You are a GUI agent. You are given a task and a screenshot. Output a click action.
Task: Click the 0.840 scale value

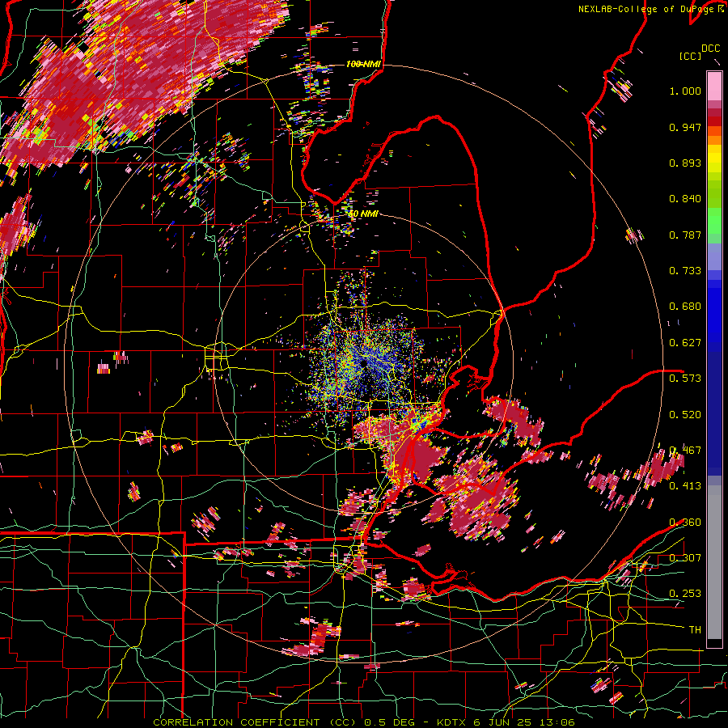pos(685,199)
